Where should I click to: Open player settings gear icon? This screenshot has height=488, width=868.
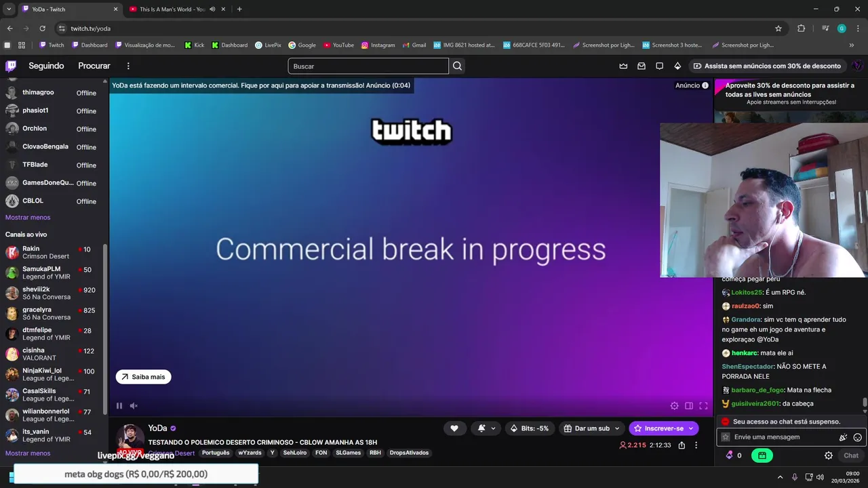[674, 406]
